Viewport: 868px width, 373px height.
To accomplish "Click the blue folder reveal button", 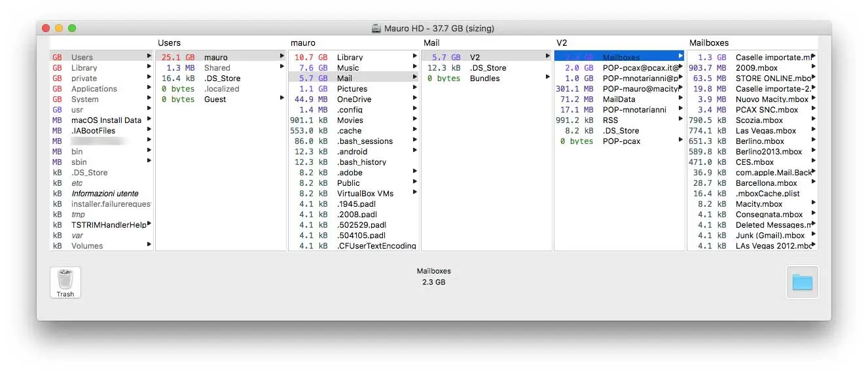I will pos(802,283).
